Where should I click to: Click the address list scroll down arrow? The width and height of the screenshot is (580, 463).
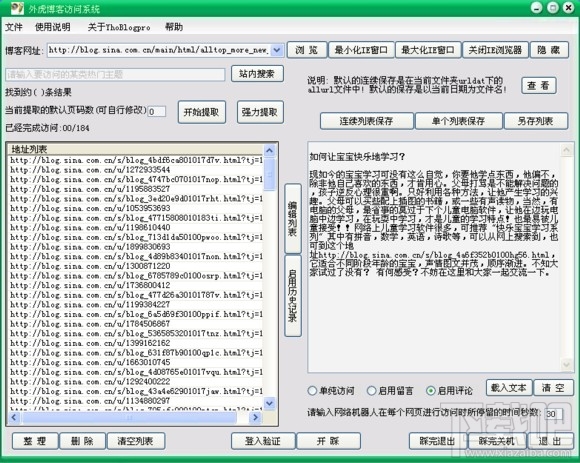point(270,403)
